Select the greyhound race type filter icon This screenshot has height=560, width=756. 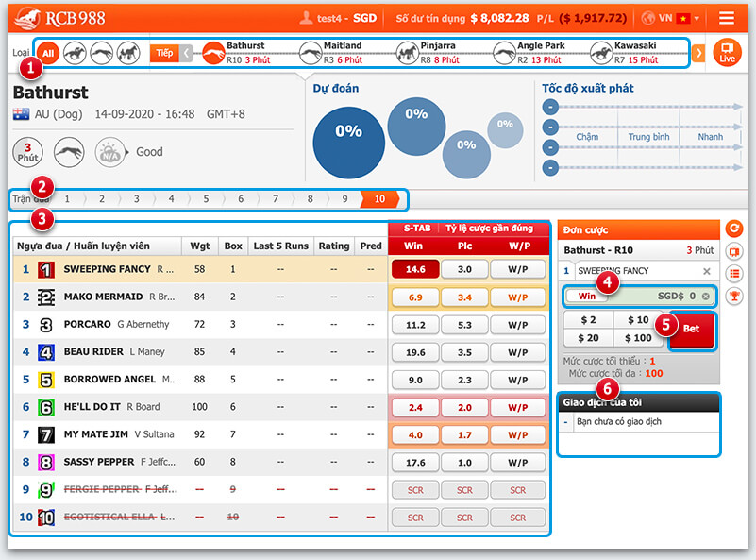coord(101,53)
